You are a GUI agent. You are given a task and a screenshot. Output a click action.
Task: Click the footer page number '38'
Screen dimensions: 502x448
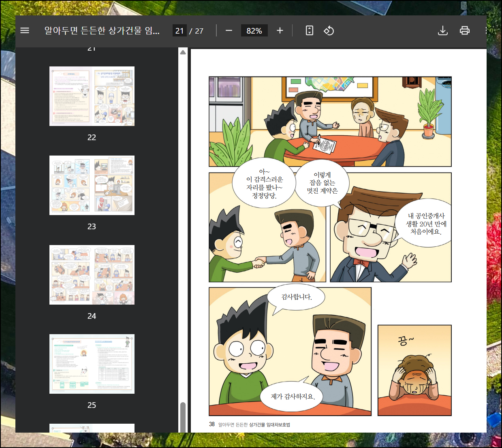[212, 424]
